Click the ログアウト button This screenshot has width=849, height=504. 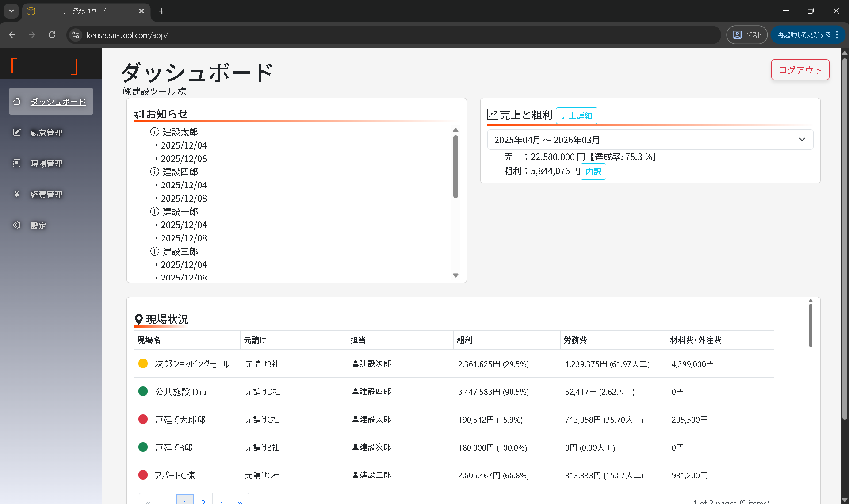point(800,69)
